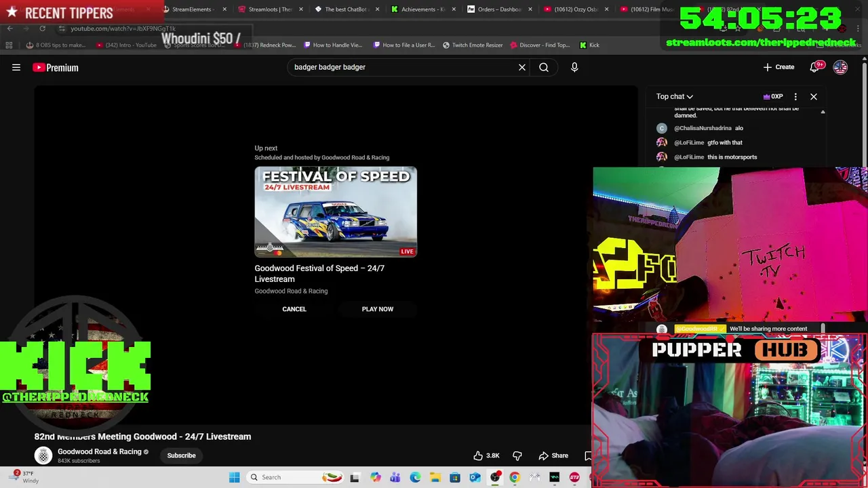Open Goodwood Road & Racing channel name link
Viewport: 868px width, 488px height.
[100, 451]
